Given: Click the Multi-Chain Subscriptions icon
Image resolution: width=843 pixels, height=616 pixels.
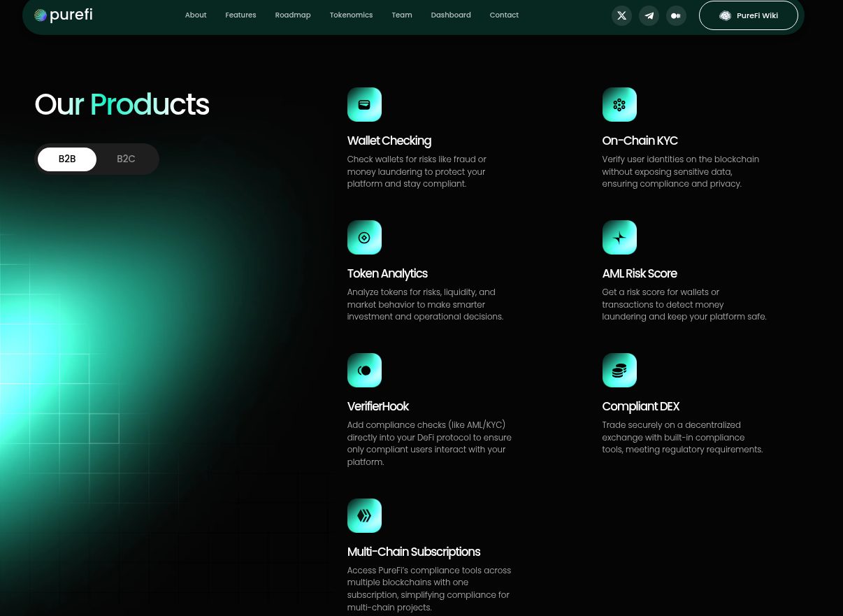Looking at the screenshot, I should [x=364, y=516].
